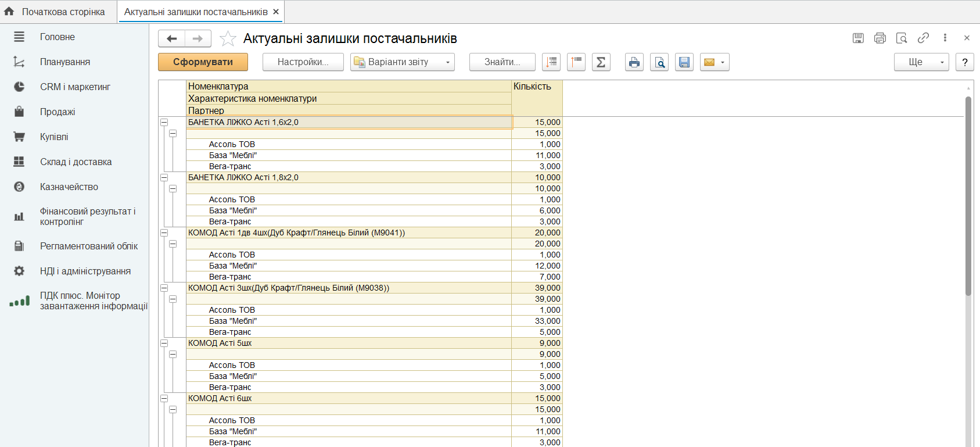Open help with the ? button
The image size is (980, 447).
[x=965, y=62]
